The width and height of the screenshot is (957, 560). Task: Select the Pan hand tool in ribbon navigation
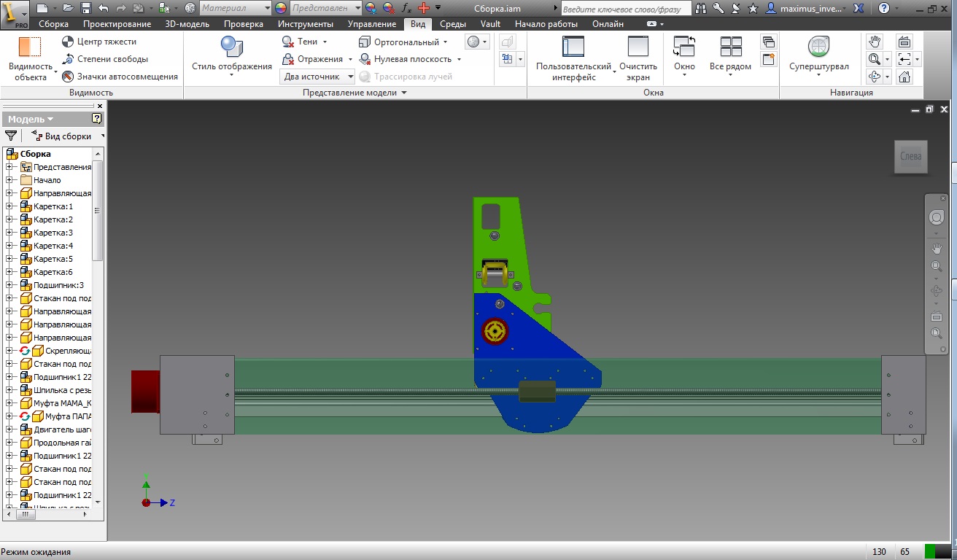click(875, 42)
